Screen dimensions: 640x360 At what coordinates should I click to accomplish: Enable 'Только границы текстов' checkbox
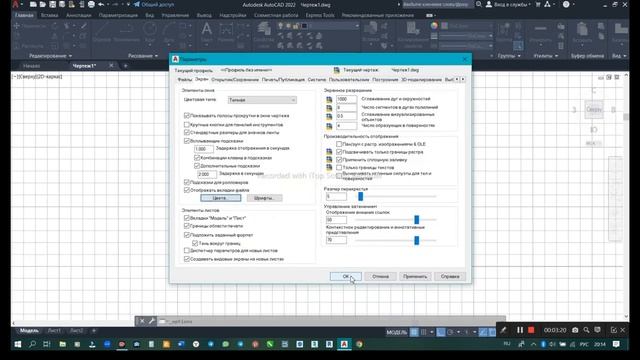[x=339, y=167]
